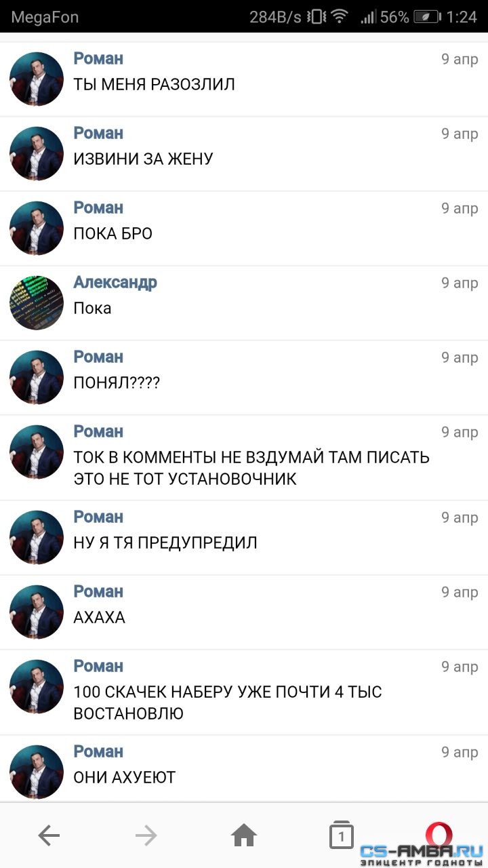Open the tabs counter showing 1
488x868 pixels.
coord(342,835)
